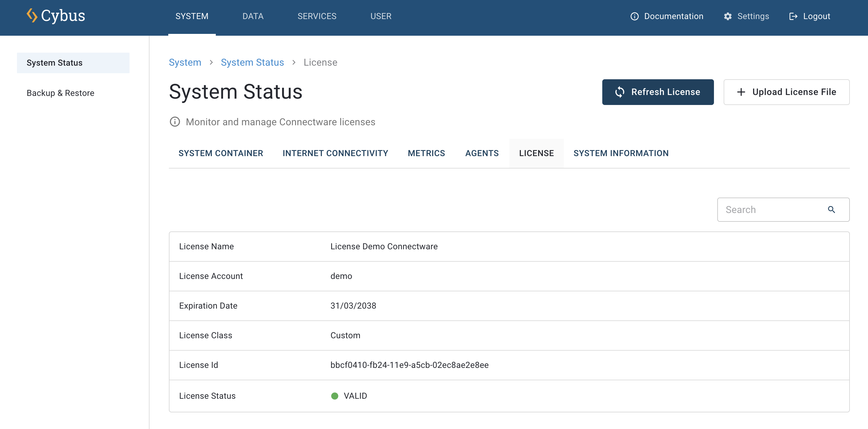
Task: Click the Logout exit icon
Action: coord(793,16)
